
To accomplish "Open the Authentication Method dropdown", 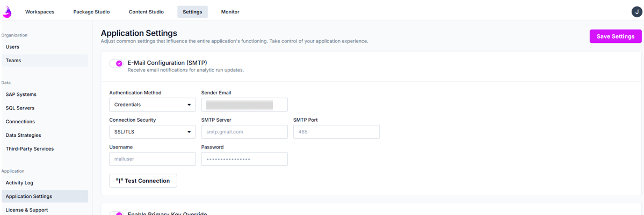I will point(152,105).
